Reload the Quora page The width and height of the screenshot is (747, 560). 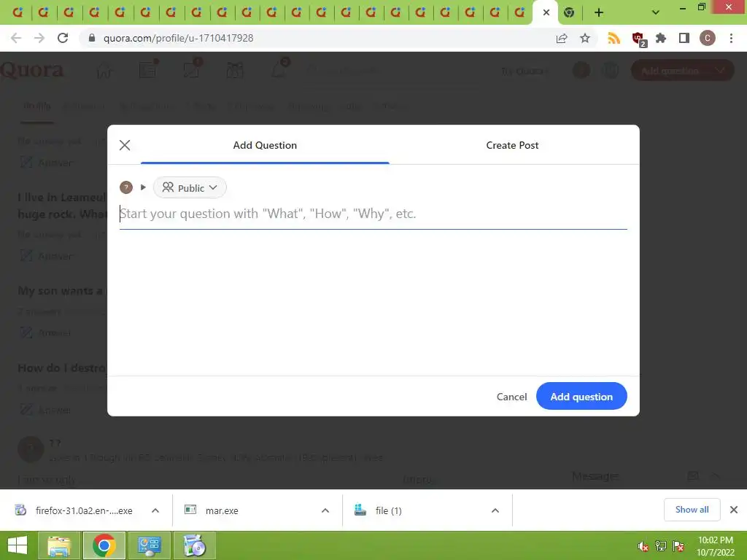click(x=63, y=38)
